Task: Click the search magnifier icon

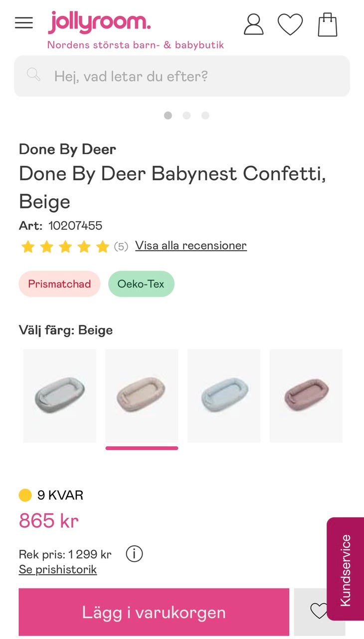Action: click(33, 75)
